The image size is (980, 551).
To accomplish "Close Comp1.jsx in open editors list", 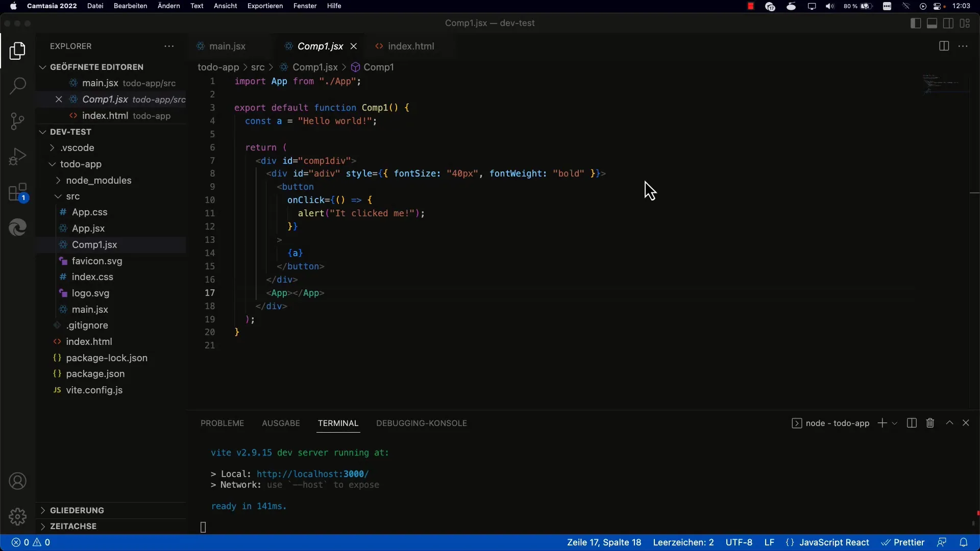I will tap(59, 99).
